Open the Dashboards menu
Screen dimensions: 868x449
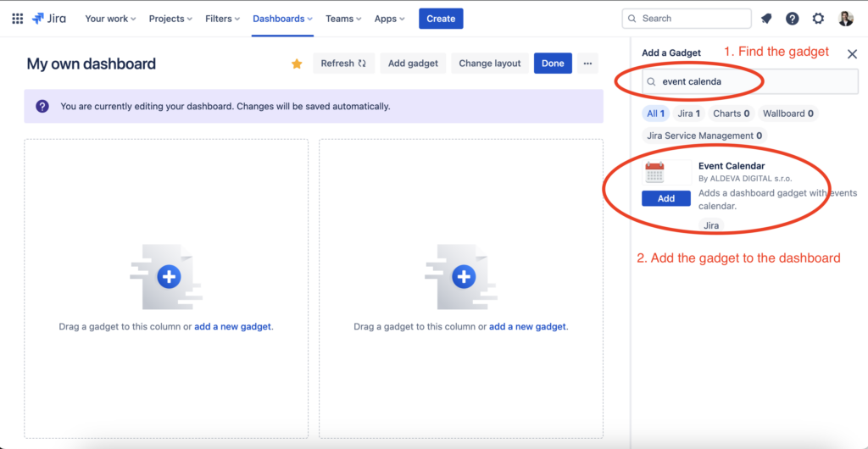pos(283,19)
